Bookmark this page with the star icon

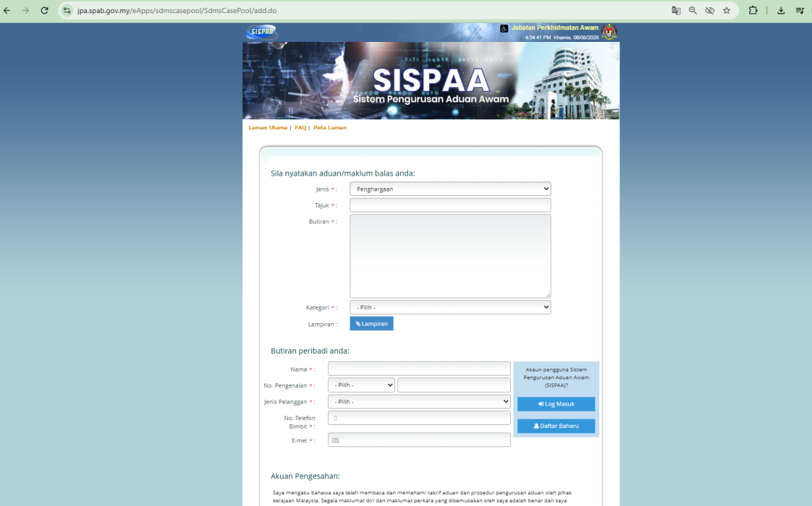tap(727, 10)
